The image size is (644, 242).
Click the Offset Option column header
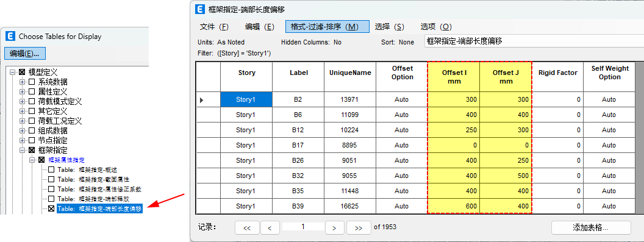(402, 76)
